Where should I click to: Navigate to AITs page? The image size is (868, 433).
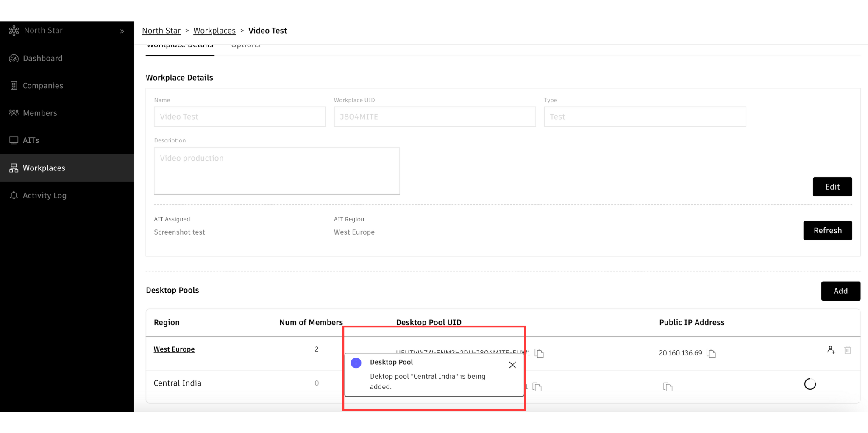pyautogui.click(x=31, y=140)
